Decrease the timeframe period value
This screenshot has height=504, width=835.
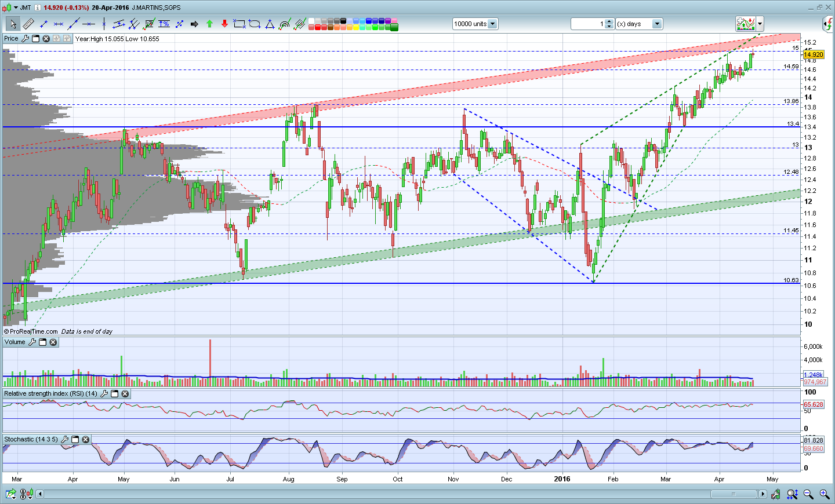[x=609, y=26]
